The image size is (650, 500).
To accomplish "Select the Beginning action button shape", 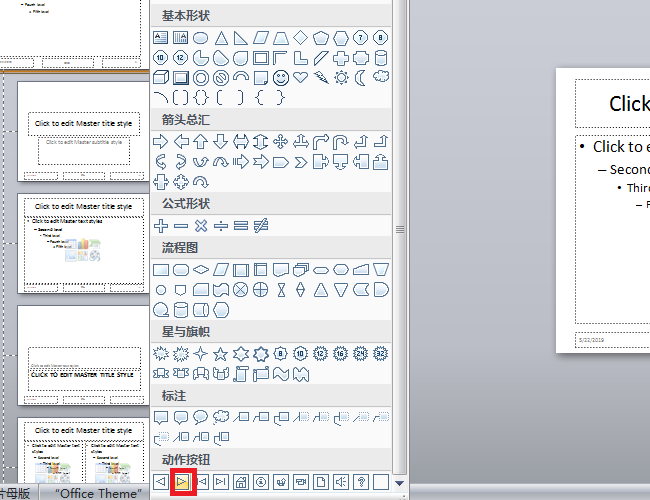I will [x=203, y=482].
